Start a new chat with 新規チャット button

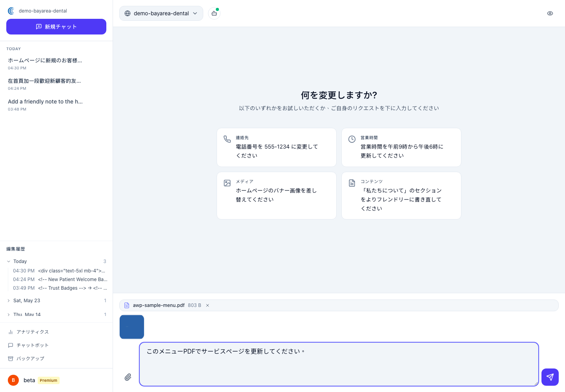coord(56,27)
